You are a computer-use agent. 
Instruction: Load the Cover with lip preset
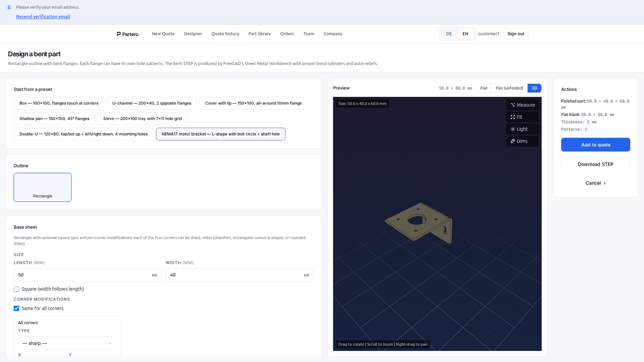[254, 103]
